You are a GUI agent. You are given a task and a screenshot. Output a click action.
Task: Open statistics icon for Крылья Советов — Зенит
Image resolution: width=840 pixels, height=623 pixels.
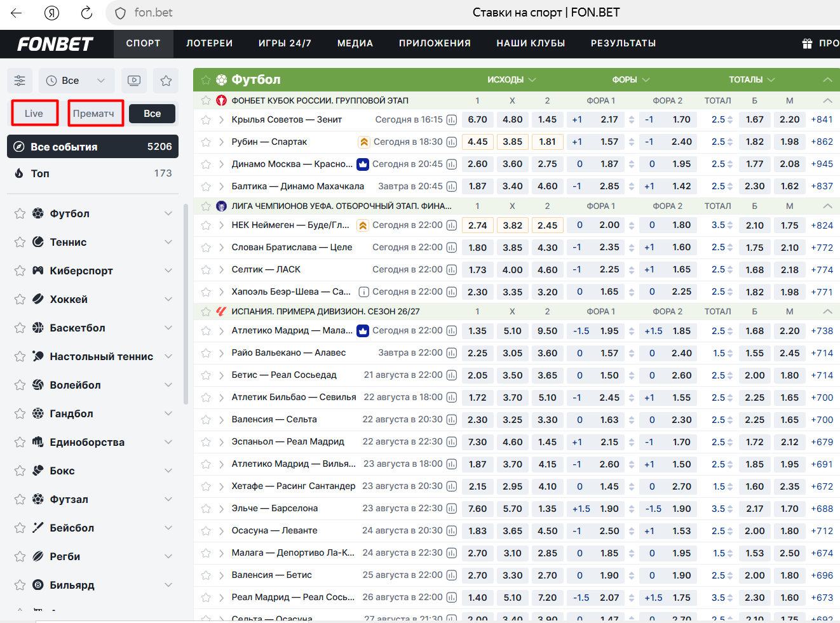(452, 119)
